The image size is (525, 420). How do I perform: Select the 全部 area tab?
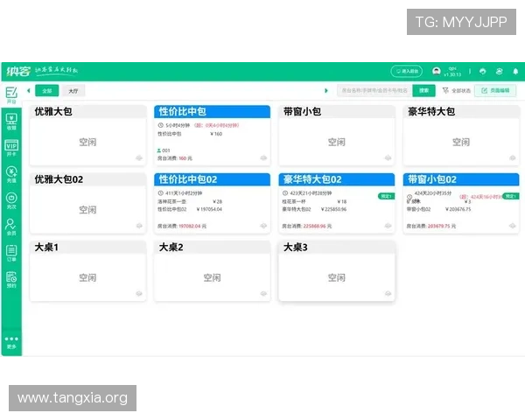pos(47,91)
